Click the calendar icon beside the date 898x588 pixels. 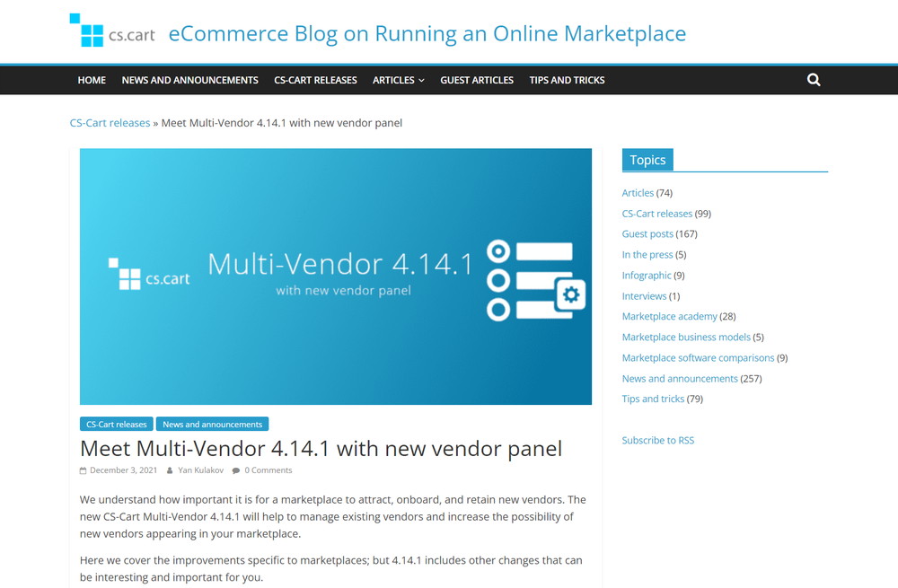pyautogui.click(x=83, y=470)
